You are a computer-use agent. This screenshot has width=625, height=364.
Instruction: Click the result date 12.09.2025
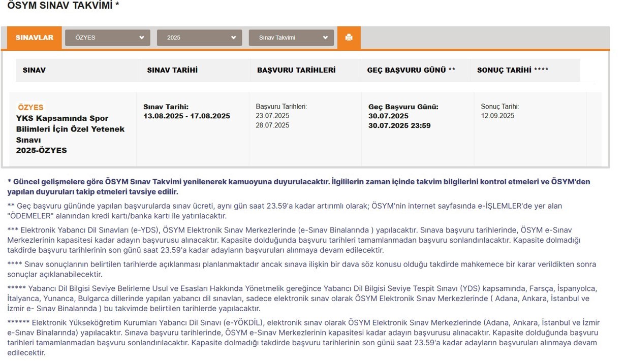pyautogui.click(x=497, y=116)
